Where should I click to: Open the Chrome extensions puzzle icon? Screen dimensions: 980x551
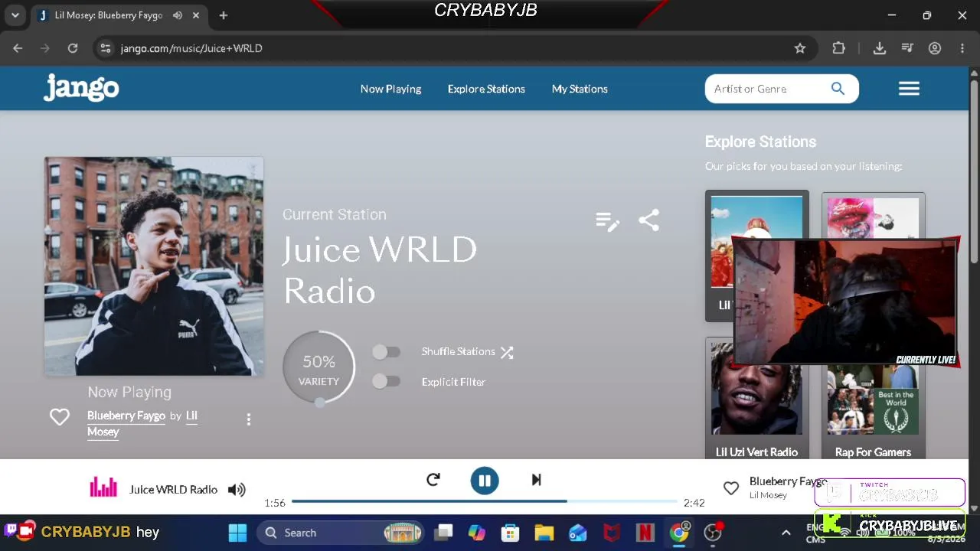click(x=838, y=48)
